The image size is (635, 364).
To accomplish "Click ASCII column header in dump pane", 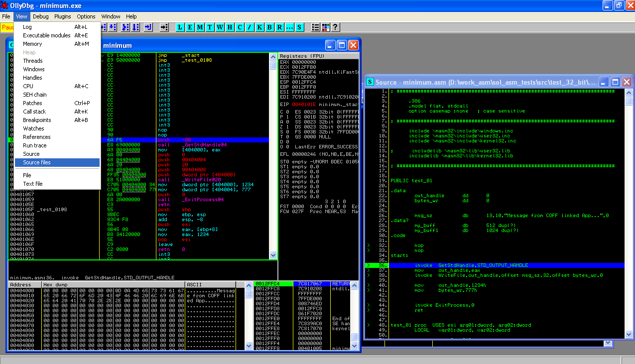I will pos(215,285).
